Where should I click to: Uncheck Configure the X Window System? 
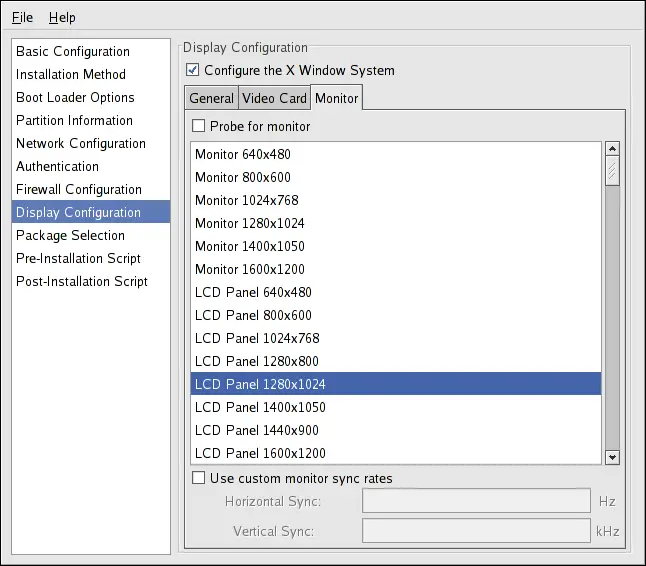click(193, 71)
